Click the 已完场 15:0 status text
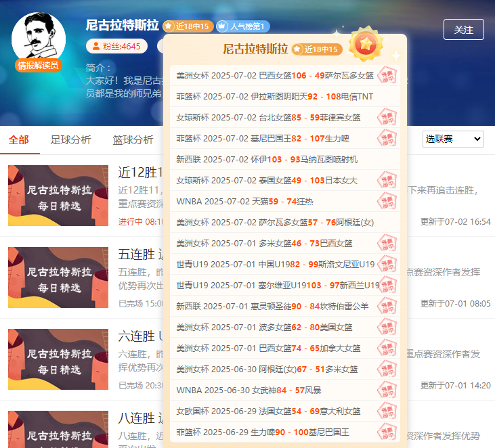The image size is (495, 448). point(141,303)
